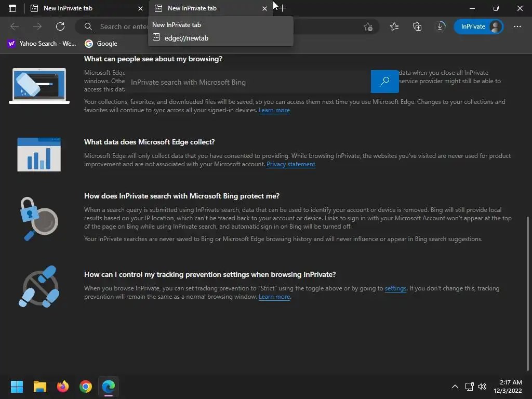This screenshot has width=532, height=399.
Task: Open the Privacy statement link
Action: 291,164
